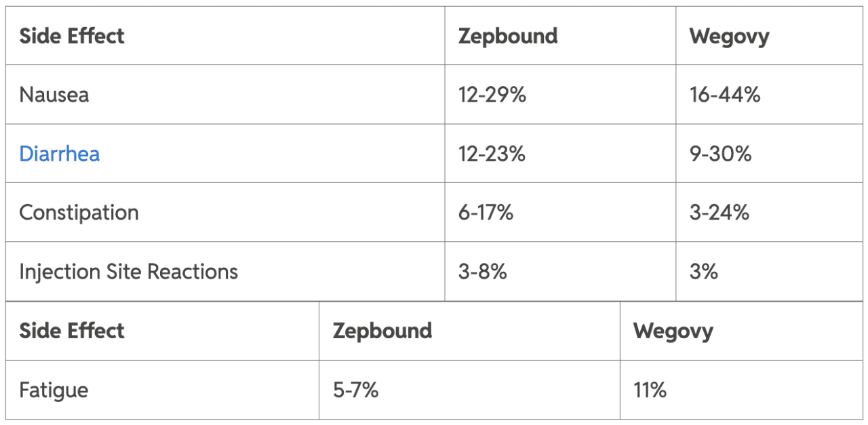Click the Wegovy header above 16-44%
The width and height of the screenshot is (868, 425).
point(729,36)
